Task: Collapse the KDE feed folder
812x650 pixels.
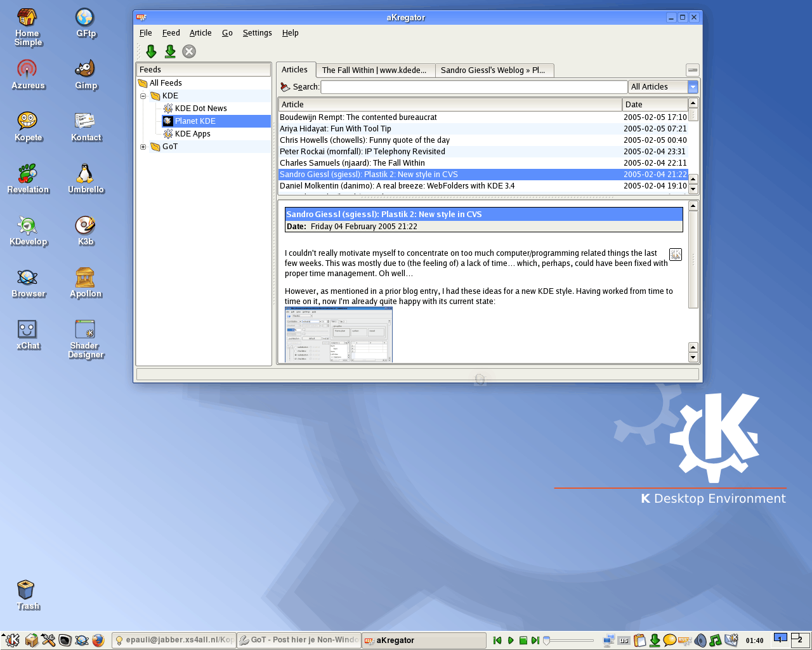Action: (143, 96)
